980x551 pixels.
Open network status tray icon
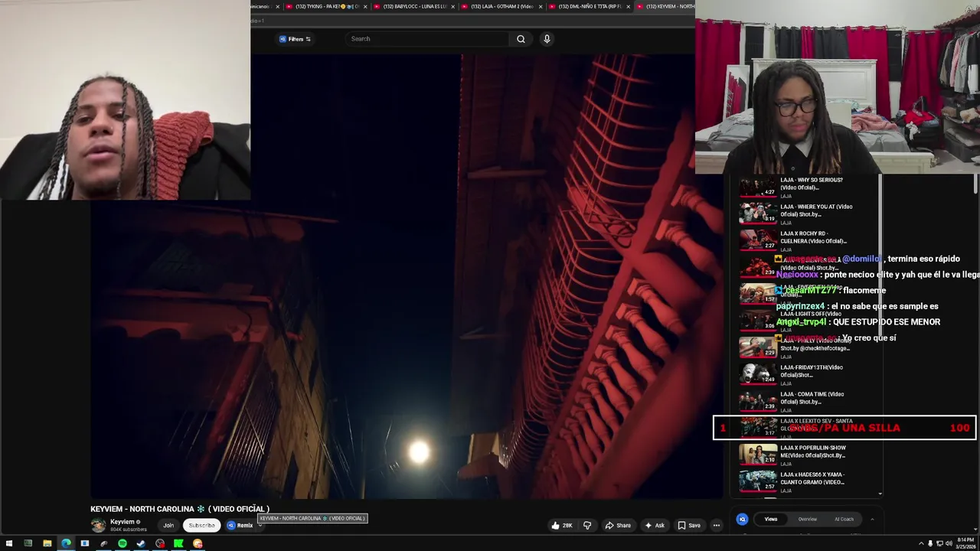[939, 543]
